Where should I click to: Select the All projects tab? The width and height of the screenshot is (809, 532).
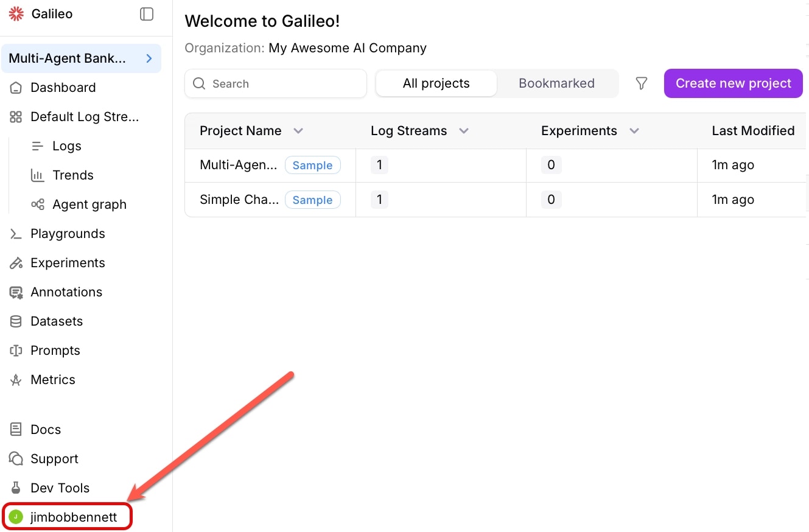coord(436,83)
